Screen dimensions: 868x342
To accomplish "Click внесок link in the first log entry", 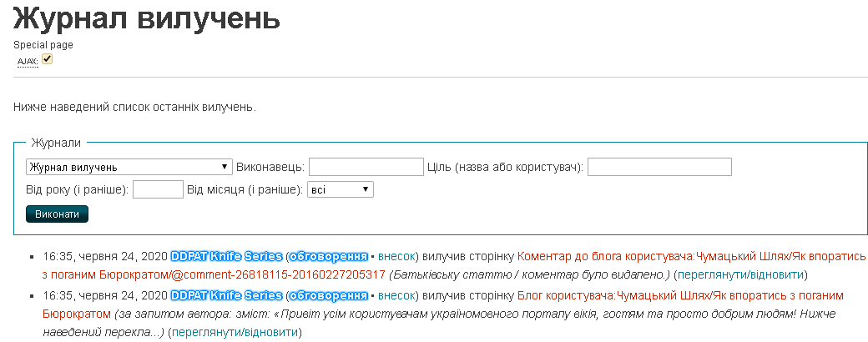I will click(396, 254).
